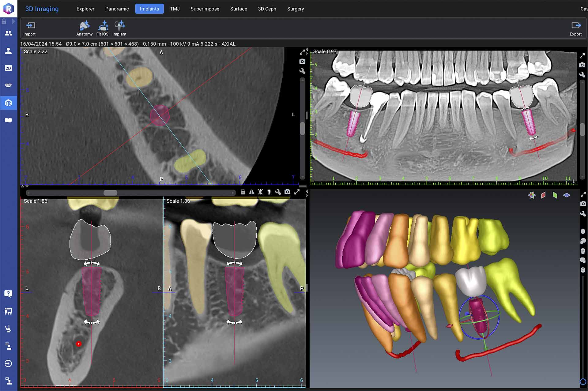Viewport: 588px width, 391px height.
Task: Open the Surgery tab
Action: [x=296, y=9]
